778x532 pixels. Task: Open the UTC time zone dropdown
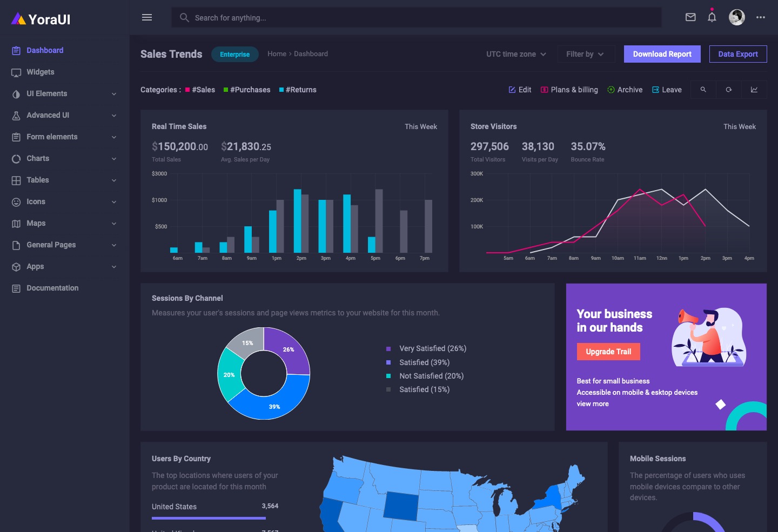coord(516,54)
